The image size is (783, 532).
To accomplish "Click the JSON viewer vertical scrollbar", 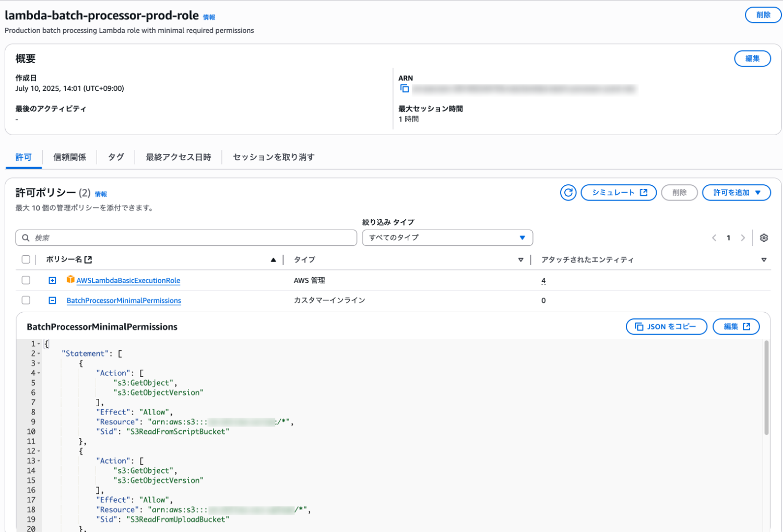I will pos(766,388).
